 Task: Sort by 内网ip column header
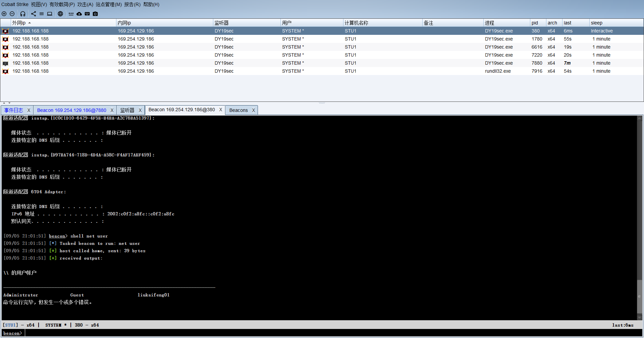click(x=165, y=23)
